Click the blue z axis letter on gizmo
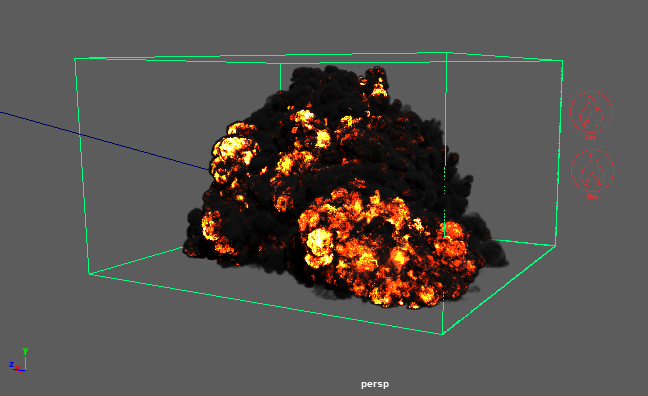The image size is (648, 396). pyautogui.click(x=12, y=365)
